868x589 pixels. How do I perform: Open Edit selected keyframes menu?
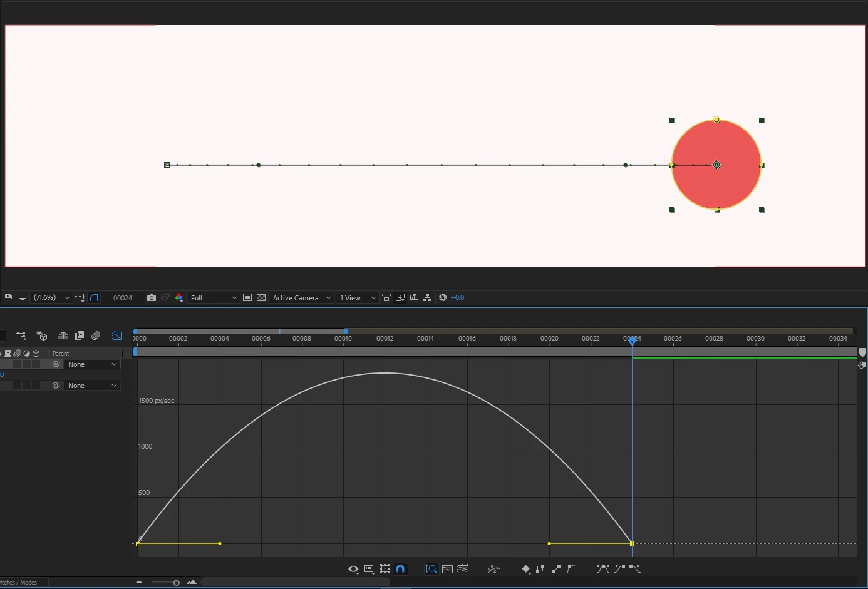[x=526, y=569]
